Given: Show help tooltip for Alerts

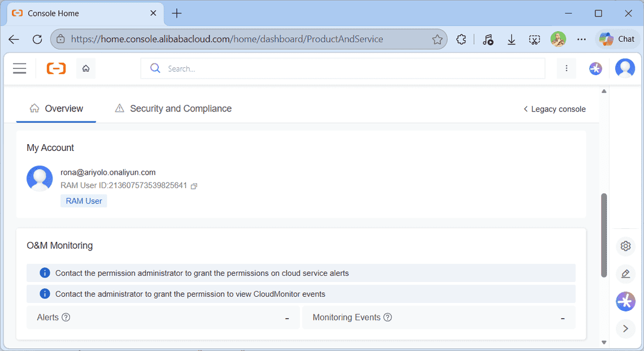Looking at the screenshot, I should [66, 318].
